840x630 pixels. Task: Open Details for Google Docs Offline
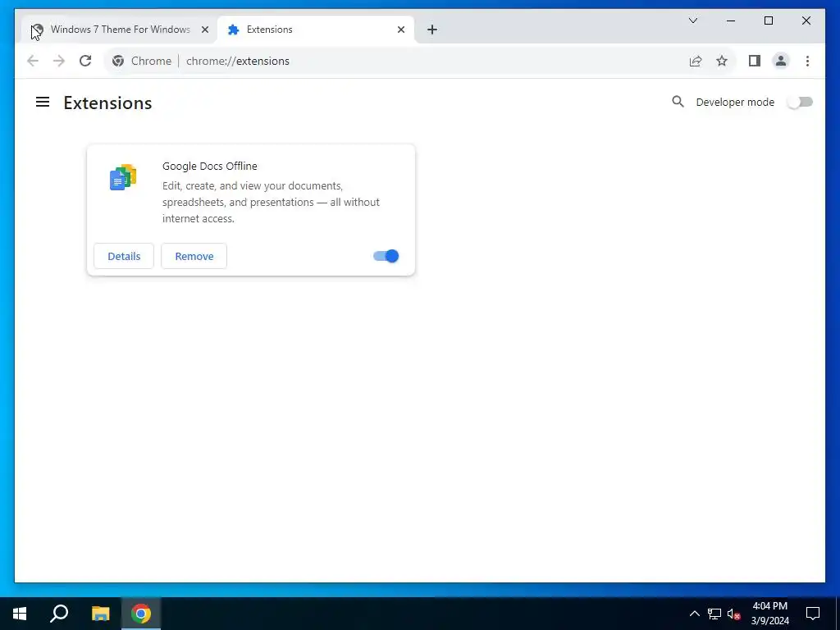[124, 256]
